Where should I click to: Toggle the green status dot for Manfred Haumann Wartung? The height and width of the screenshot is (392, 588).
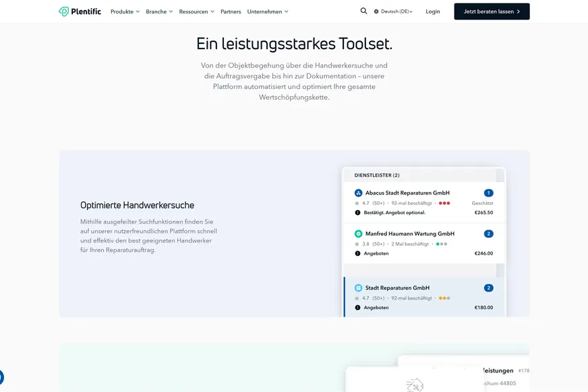click(x=438, y=244)
